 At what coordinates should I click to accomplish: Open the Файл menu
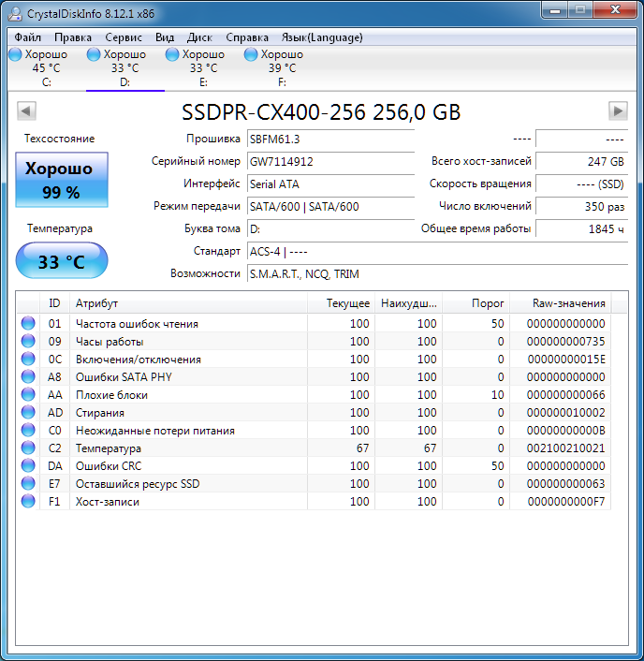click(x=27, y=37)
